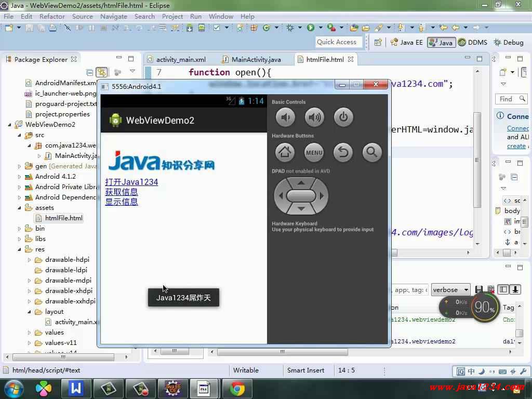
Task: Tap the emulator Search hardware button
Action: (x=372, y=152)
